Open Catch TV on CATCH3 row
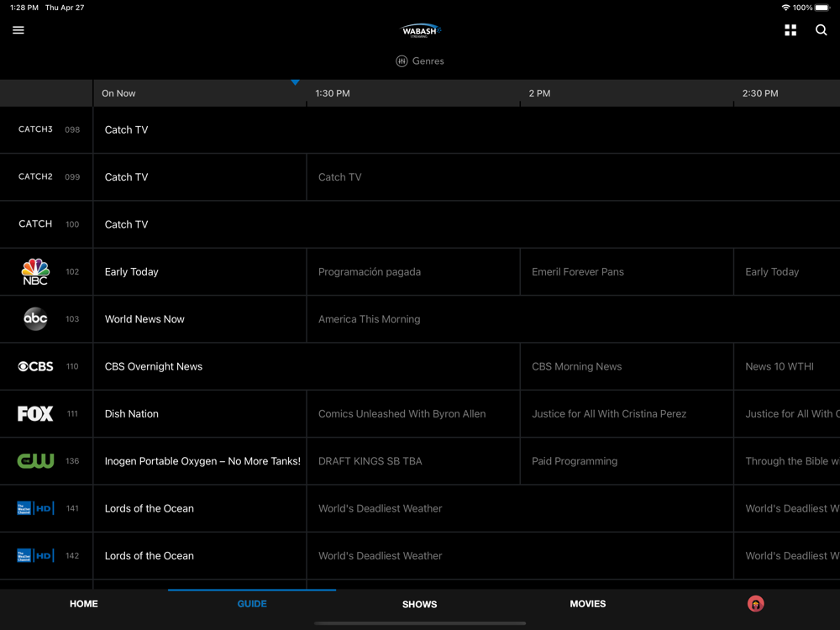This screenshot has height=630, width=840. coord(466,129)
